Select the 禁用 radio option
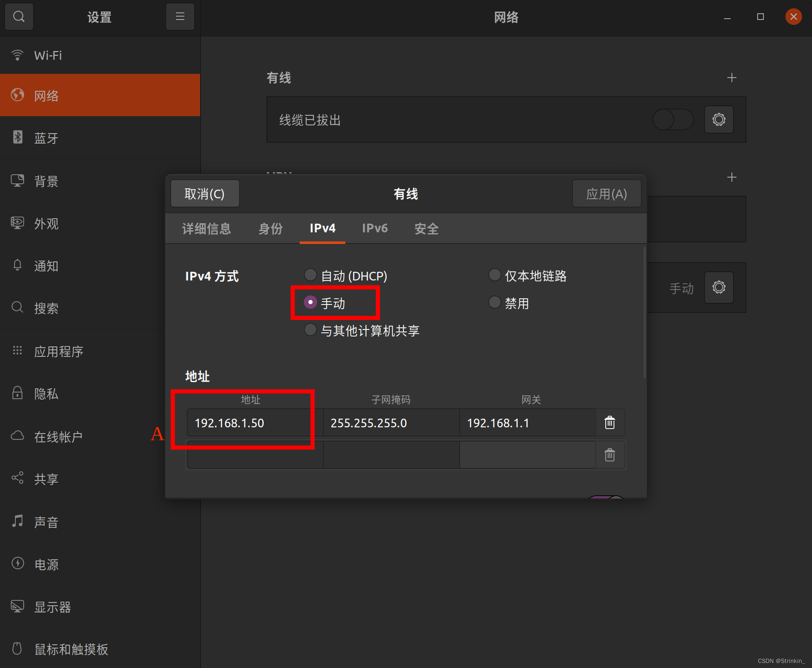The image size is (812, 668). (x=494, y=302)
